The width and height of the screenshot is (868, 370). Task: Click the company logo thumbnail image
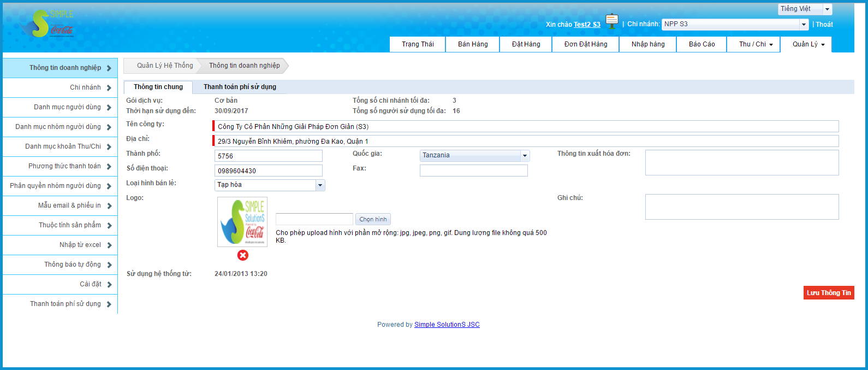[242, 222]
